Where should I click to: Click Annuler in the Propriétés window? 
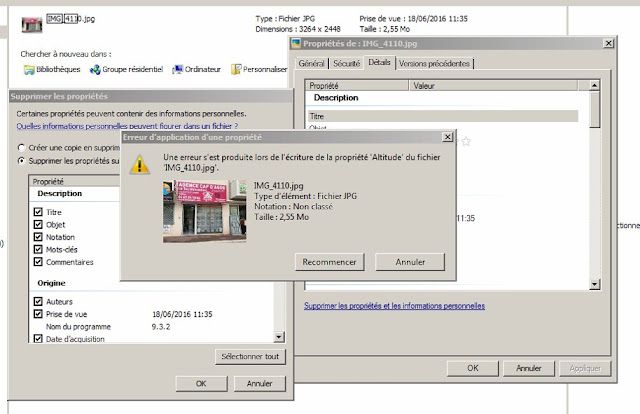[x=529, y=368]
